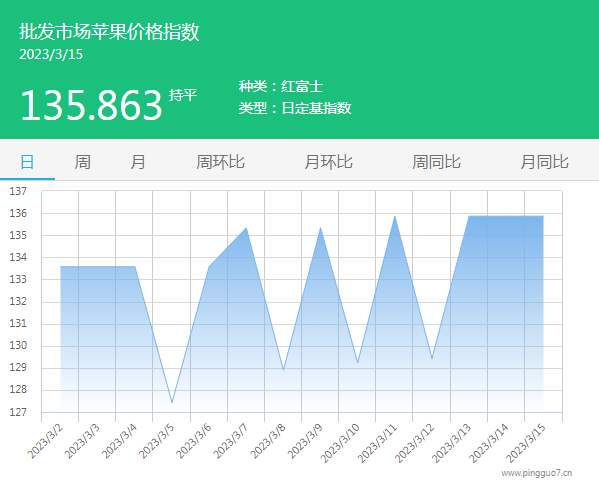Click the 2023/3/9 peak on chart
The width and height of the screenshot is (599, 483).
tap(321, 228)
